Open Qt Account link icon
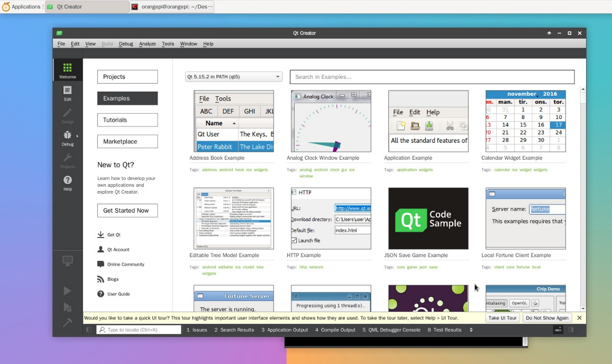Screen dimensions: 612x364 [x=101, y=249]
